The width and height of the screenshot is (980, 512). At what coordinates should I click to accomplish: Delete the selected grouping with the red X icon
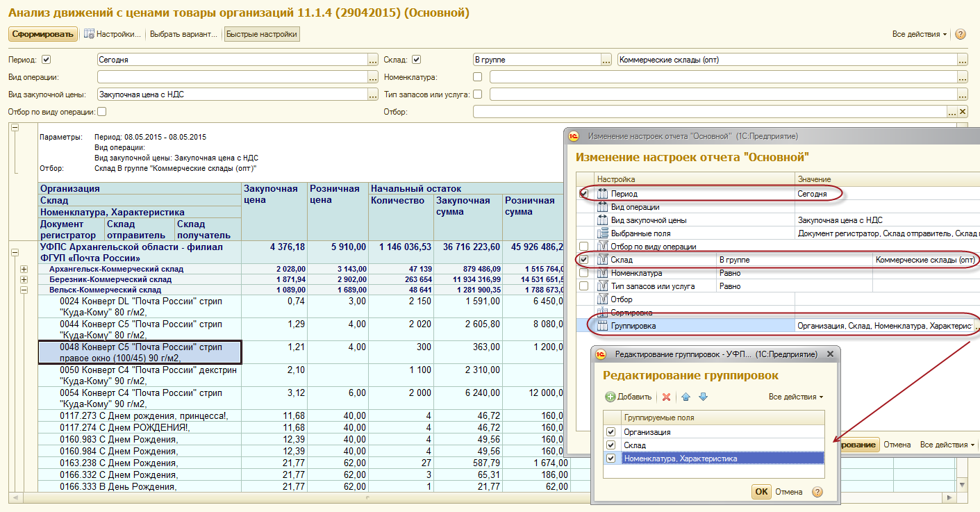[x=666, y=397]
